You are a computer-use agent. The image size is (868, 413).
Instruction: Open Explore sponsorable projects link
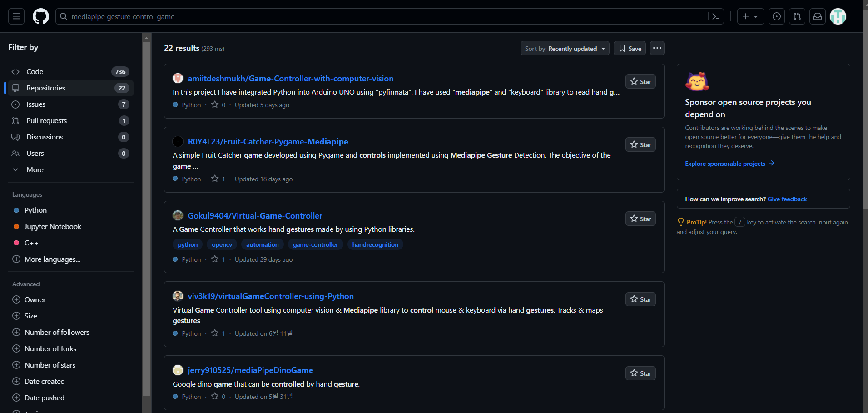pos(729,164)
